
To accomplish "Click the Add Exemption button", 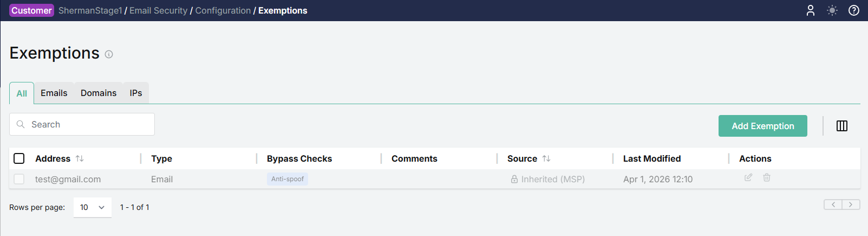I will (x=762, y=126).
